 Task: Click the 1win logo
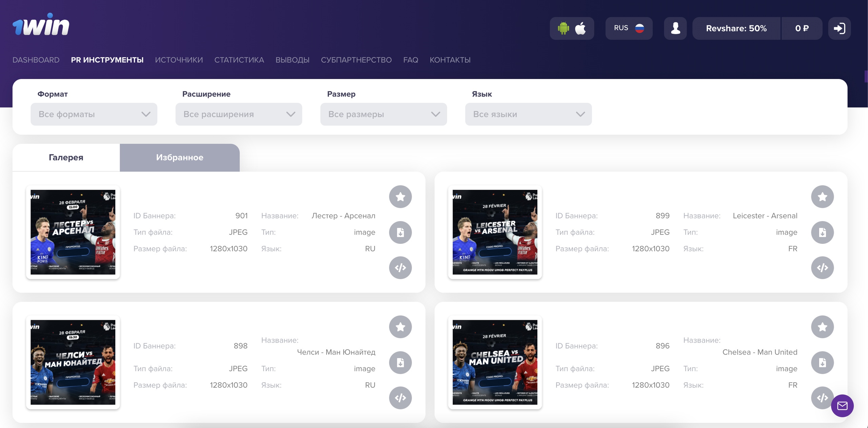point(41,25)
